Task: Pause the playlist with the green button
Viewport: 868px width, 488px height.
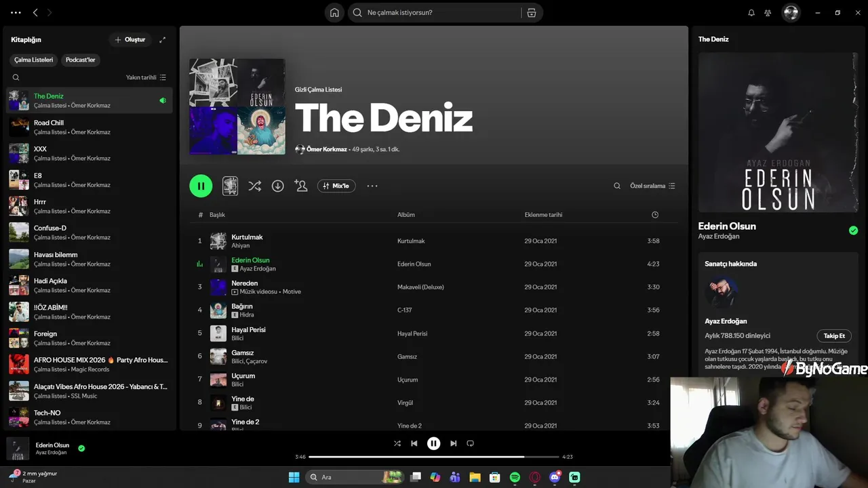Action: pos(201,186)
